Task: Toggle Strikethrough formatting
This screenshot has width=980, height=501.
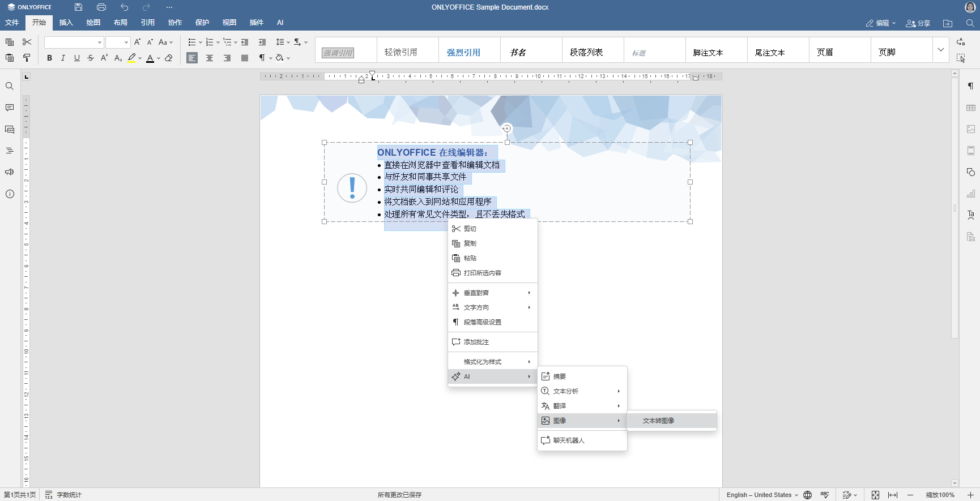Action: pyautogui.click(x=91, y=58)
